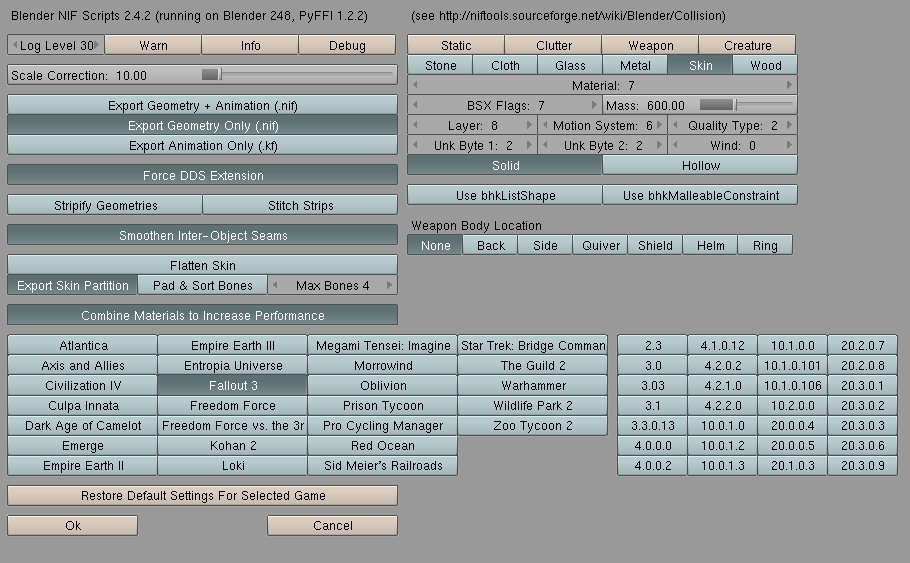
Task: Choose Cloth collision material
Action: pyautogui.click(x=505, y=65)
